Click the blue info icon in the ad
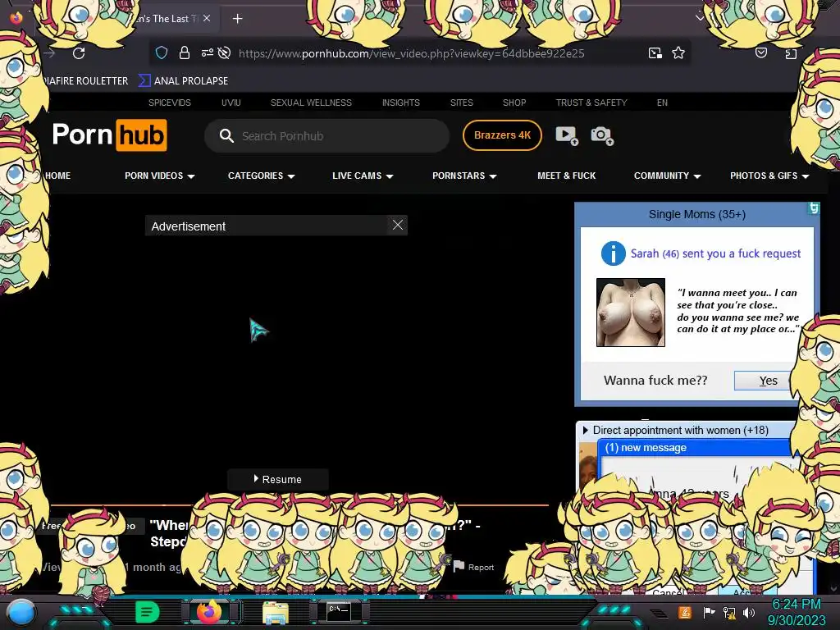The width and height of the screenshot is (840, 630). 614,253
